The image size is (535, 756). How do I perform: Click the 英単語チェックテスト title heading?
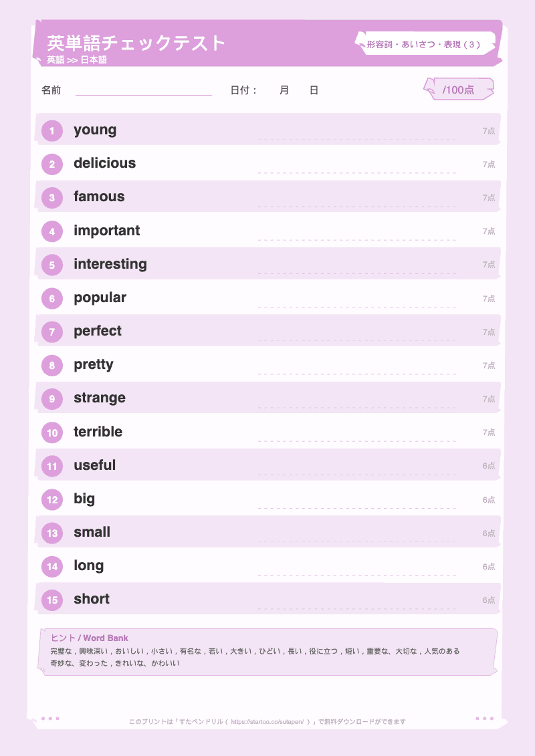click(x=136, y=43)
